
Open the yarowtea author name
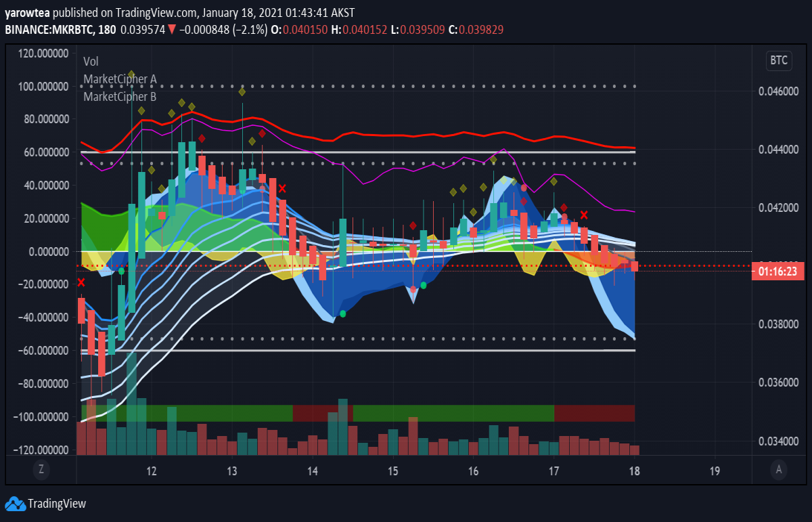coord(27,13)
